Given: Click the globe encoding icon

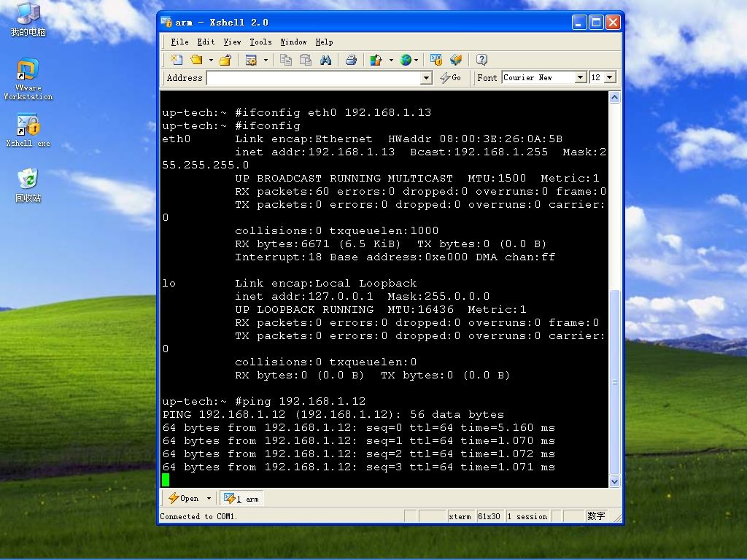Looking at the screenshot, I should pyautogui.click(x=406, y=60).
